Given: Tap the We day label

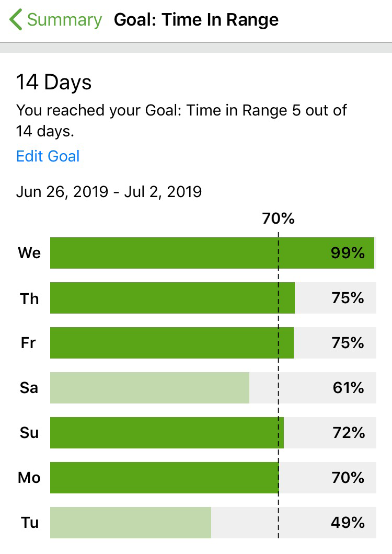Looking at the screenshot, I should 29,253.
